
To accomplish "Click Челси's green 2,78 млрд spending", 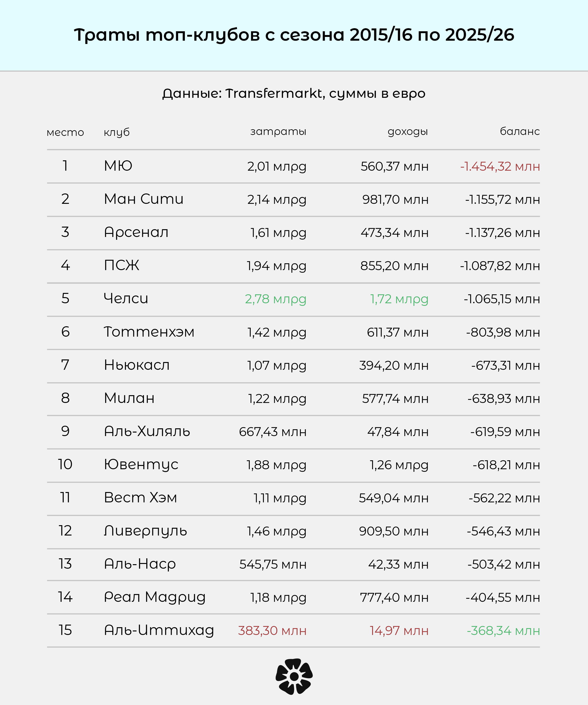I will tap(275, 299).
